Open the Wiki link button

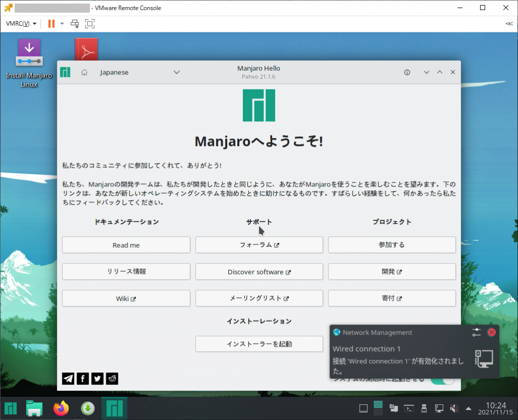[x=126, y=299]
